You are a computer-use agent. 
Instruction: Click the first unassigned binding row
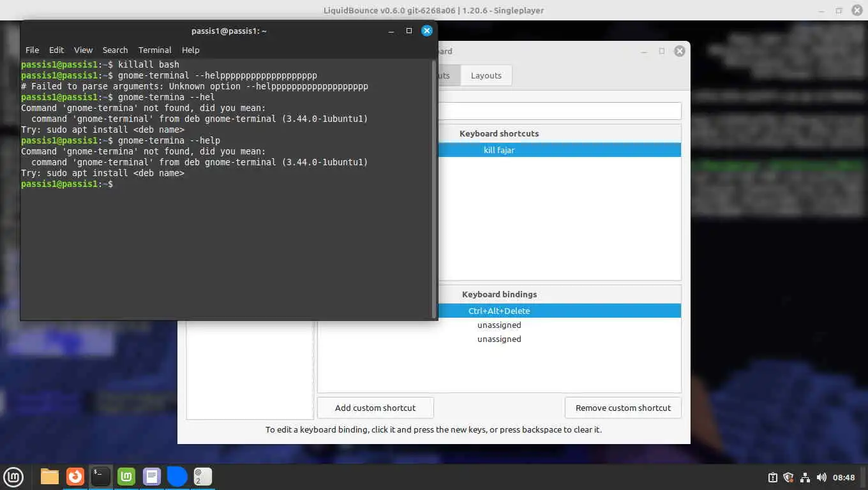tap(499, 325)
